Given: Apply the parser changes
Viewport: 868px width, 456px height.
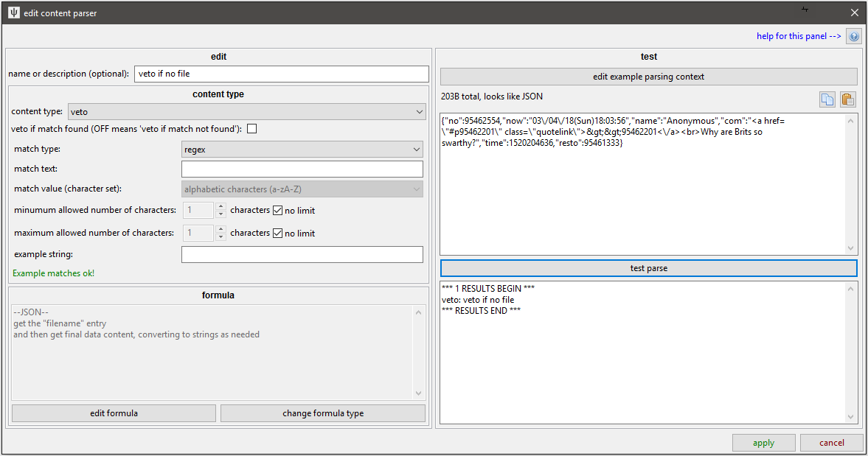Looking at the screenshot, I should [x=763, y=443].
